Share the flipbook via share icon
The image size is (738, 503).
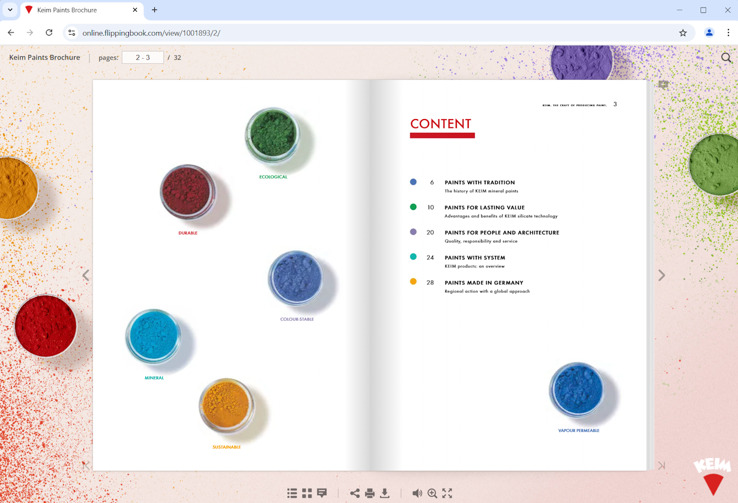point(355,493)
